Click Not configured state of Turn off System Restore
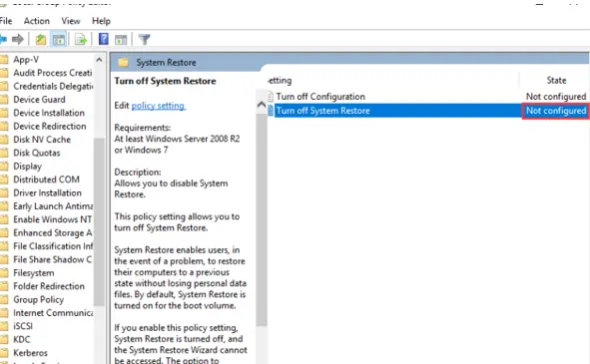 point(556,111)
